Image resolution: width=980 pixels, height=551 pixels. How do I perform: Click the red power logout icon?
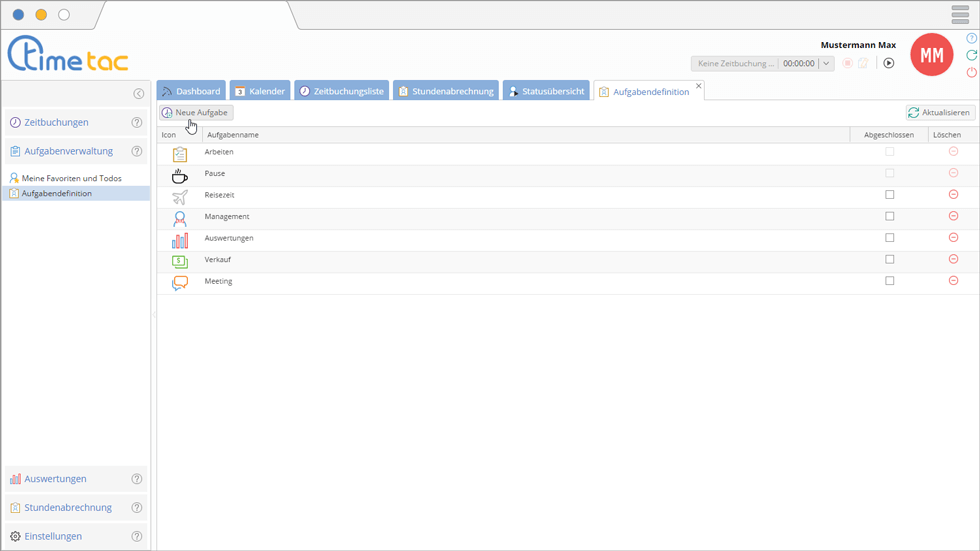[971, 73]
